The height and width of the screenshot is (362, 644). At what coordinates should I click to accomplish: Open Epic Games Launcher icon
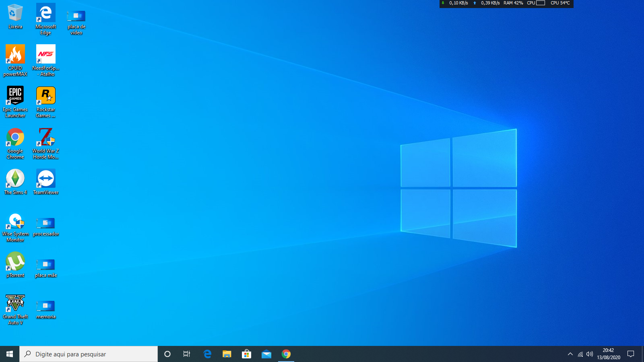pyautogui.click(x=15, y=102)
